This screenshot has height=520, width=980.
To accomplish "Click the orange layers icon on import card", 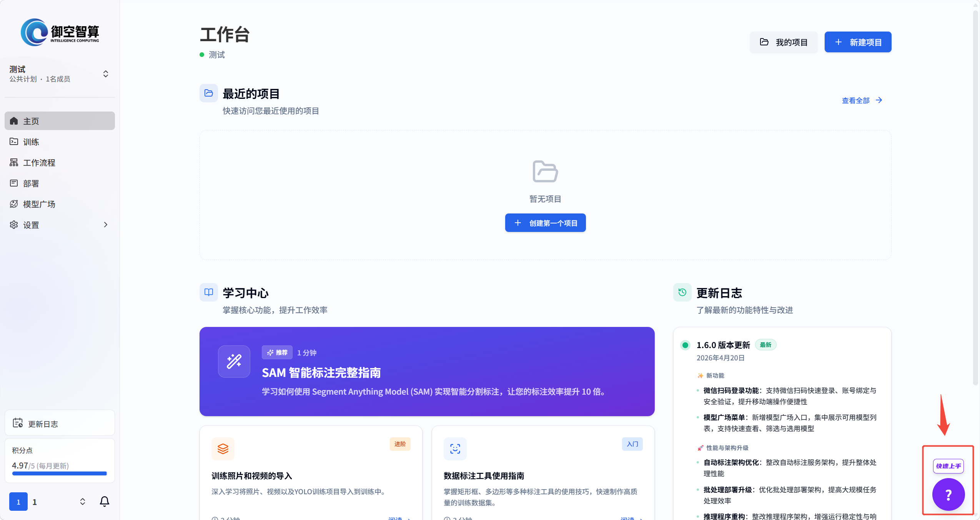I will point(223,448).
